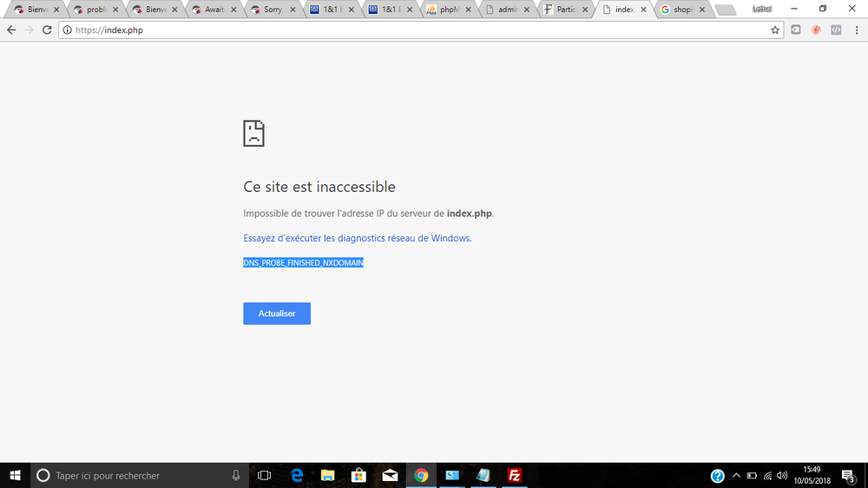The image size is (868, 488).
Task: Close the phpMyAdmin tab
Action: coord(469,10)
